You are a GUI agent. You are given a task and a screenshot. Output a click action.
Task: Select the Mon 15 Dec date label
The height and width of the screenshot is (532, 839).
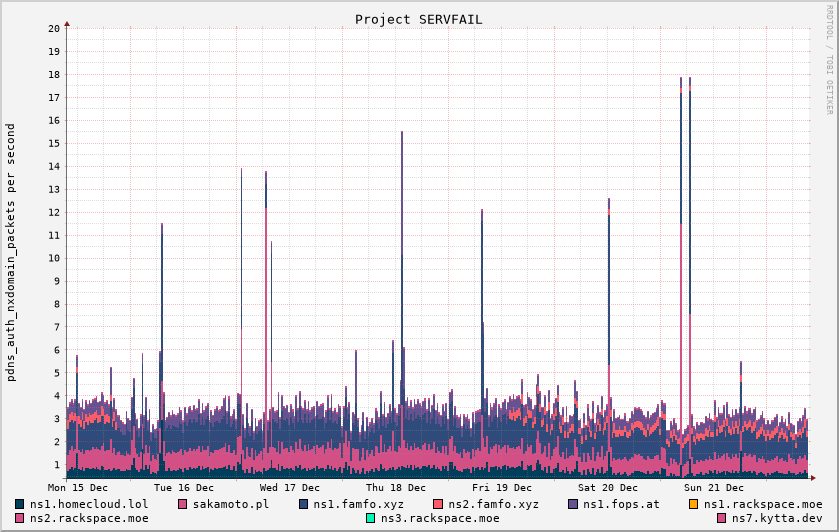(x=78, y=487)
